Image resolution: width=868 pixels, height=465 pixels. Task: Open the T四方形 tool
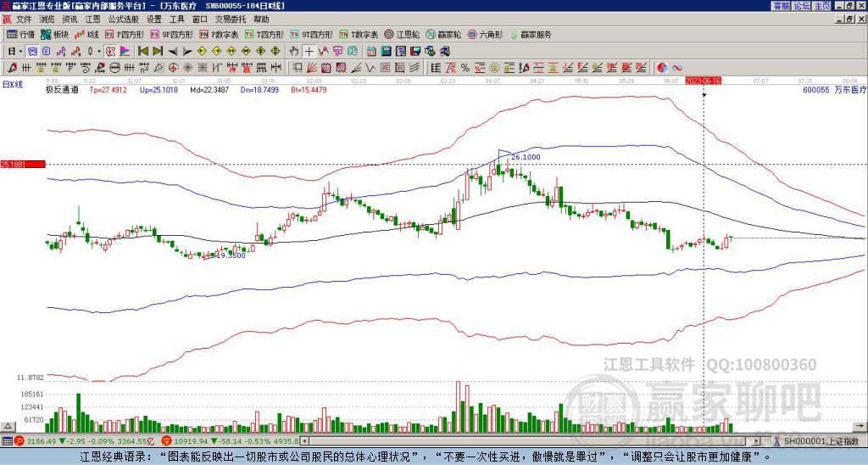coord(264,34)
